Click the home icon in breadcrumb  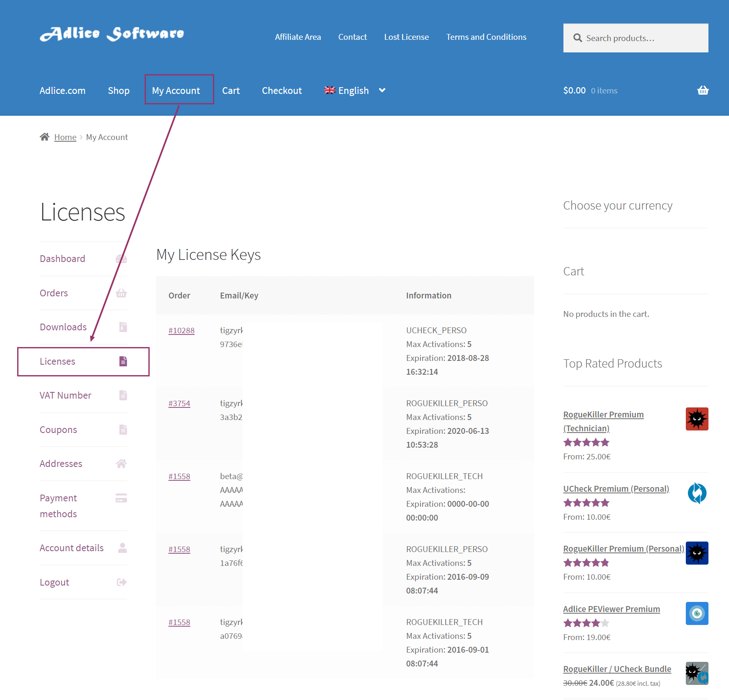(x=44, y=137)
